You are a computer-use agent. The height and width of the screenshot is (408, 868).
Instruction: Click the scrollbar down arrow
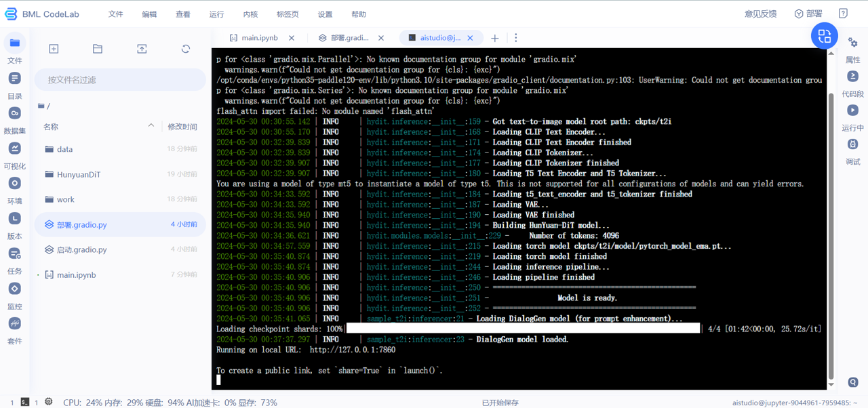pos(831,384)
